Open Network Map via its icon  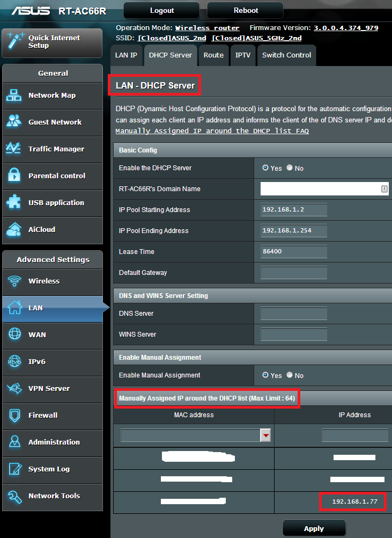[x=14, y=96]
